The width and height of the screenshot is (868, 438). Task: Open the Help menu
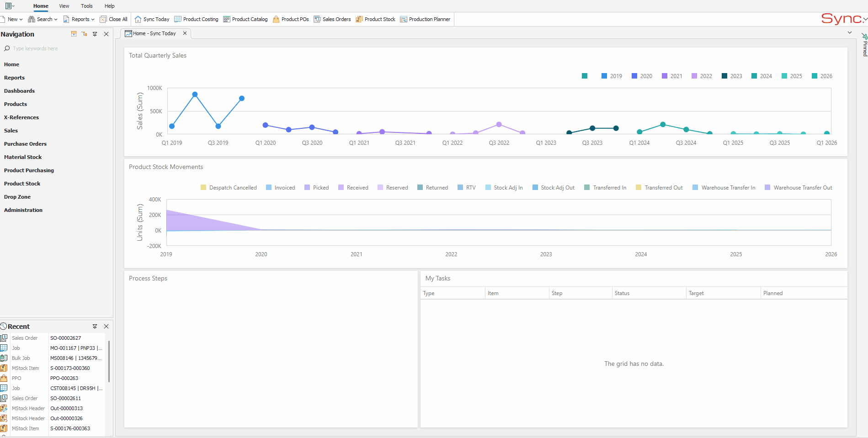(x=110, y=6)
